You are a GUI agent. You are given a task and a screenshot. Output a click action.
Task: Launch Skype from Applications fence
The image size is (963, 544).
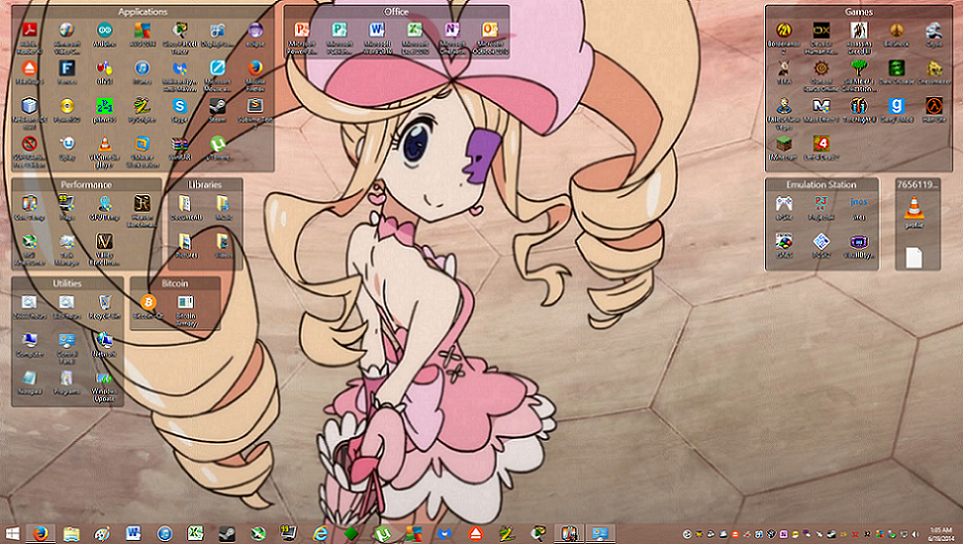click(179, 106)
